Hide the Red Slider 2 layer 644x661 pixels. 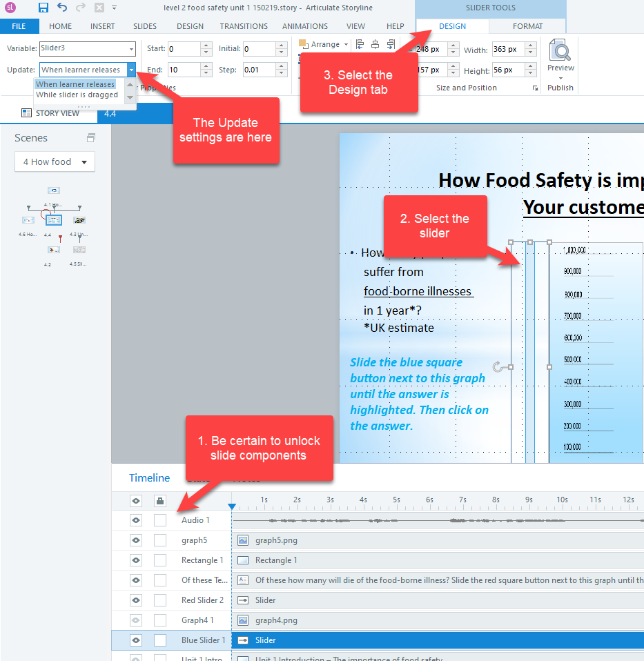pyautogui.click(x=136, y=600)
